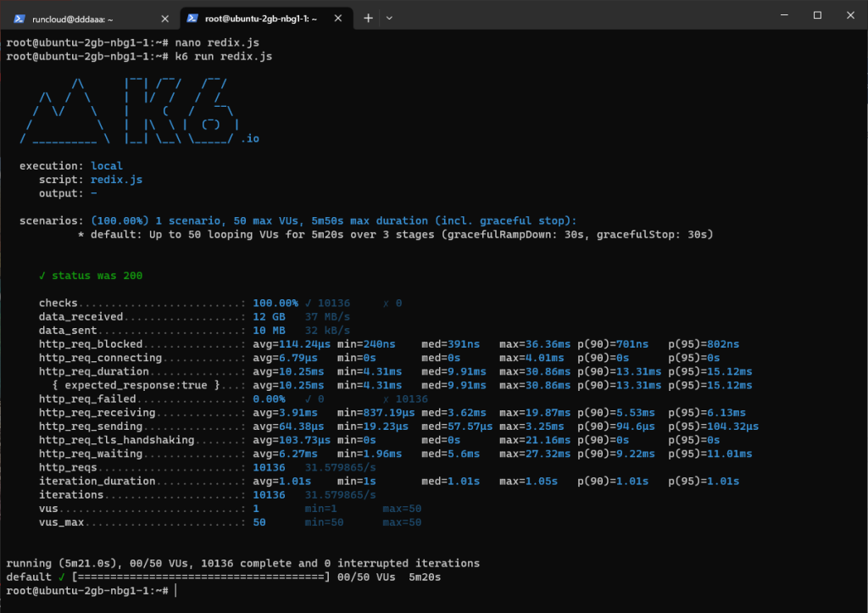Click the final shell prompt cursor line

pyautogui.click(x=91, y=591)
